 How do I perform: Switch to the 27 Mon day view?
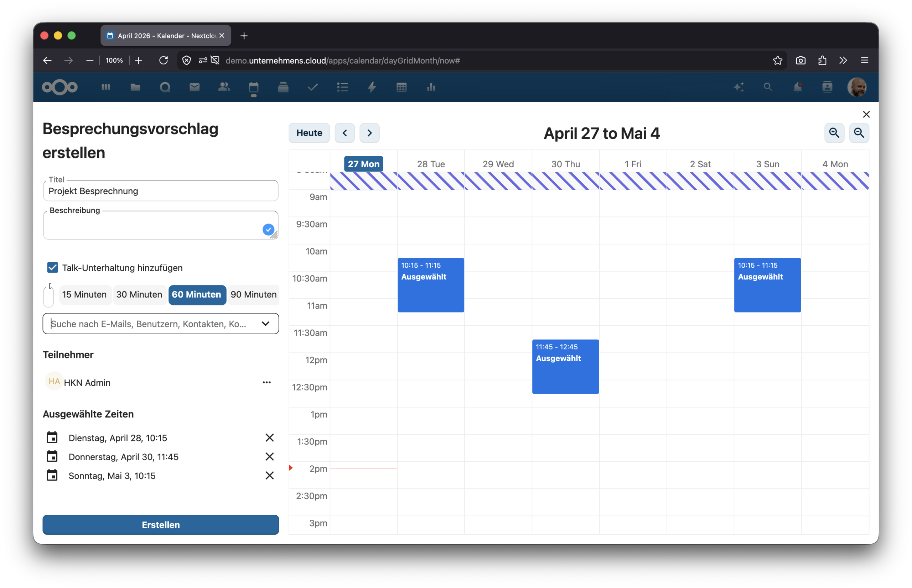(363, 164)
